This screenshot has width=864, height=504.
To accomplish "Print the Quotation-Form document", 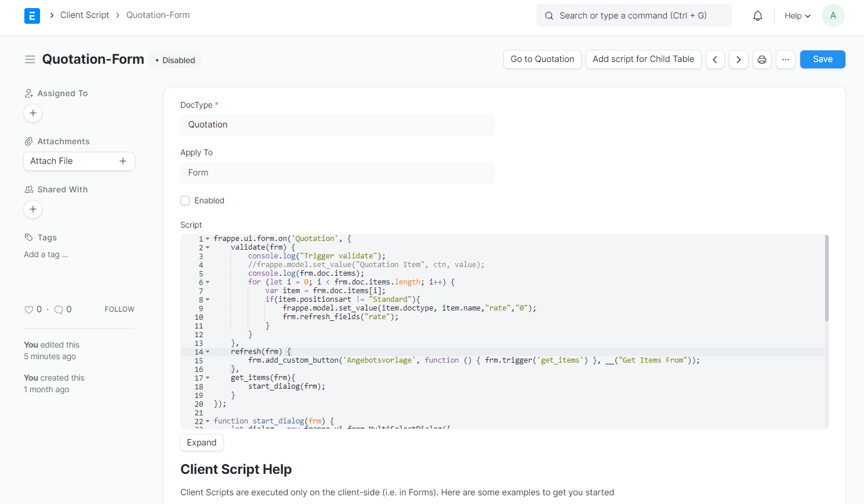I will pyautogui.click(x=762, y=60).
